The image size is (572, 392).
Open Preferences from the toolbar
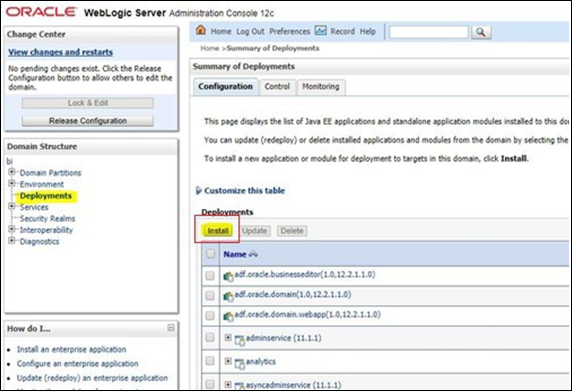point(289,32)
